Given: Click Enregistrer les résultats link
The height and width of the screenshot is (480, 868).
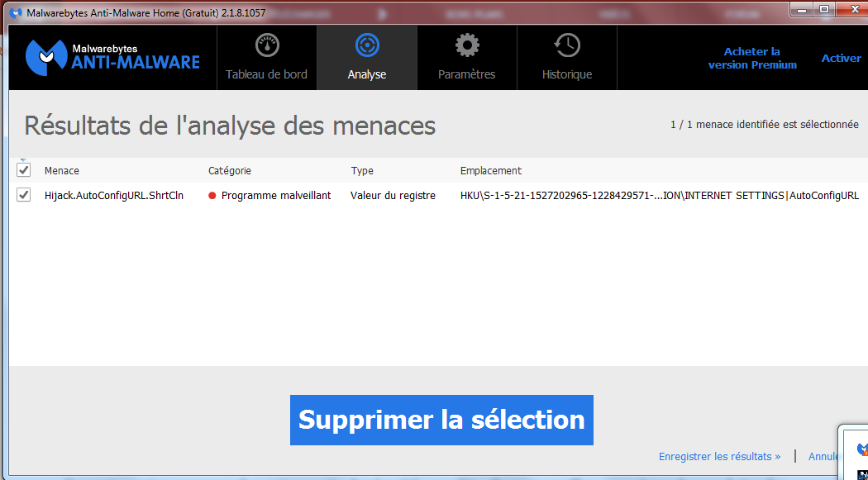Looking at the screenshot, I should pos(720,457).
